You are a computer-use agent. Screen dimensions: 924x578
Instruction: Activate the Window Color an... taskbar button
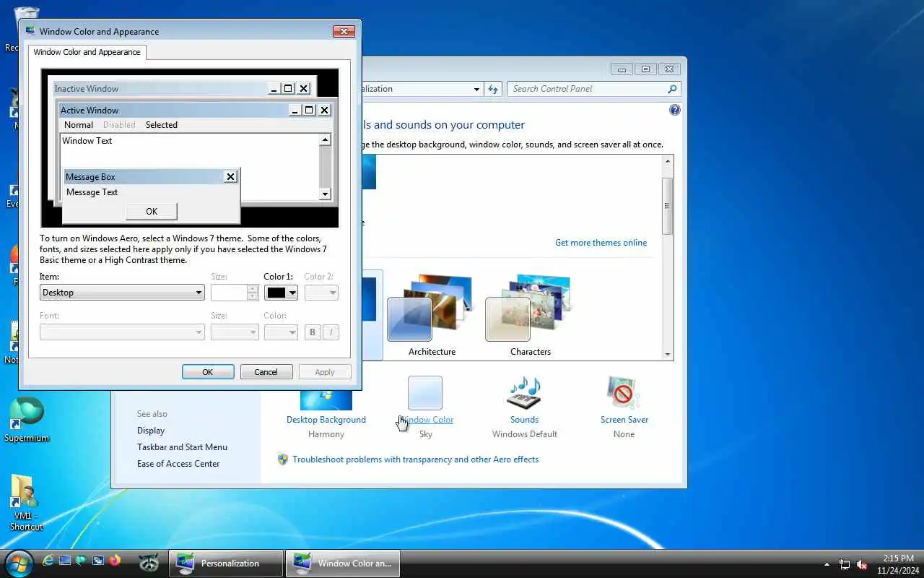(x=343, y=564)
